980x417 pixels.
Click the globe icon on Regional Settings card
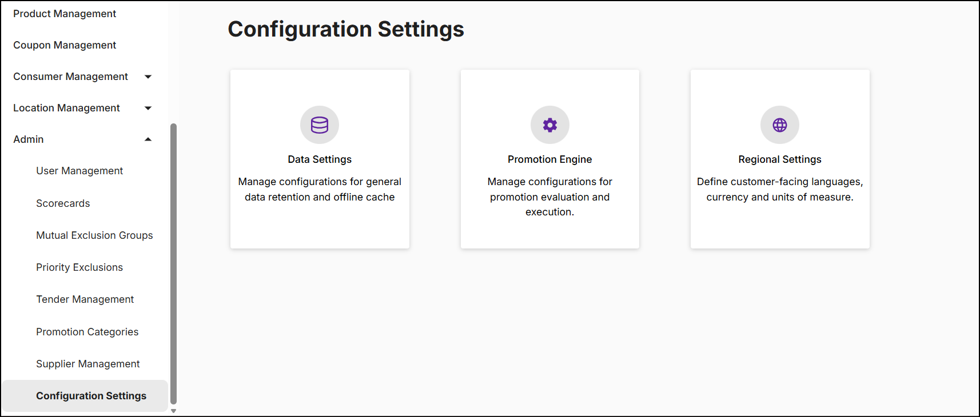pos(779,125)
